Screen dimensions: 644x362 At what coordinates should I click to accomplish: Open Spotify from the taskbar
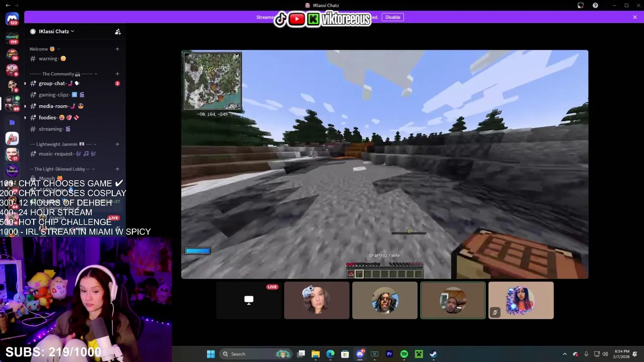(404, 354)
